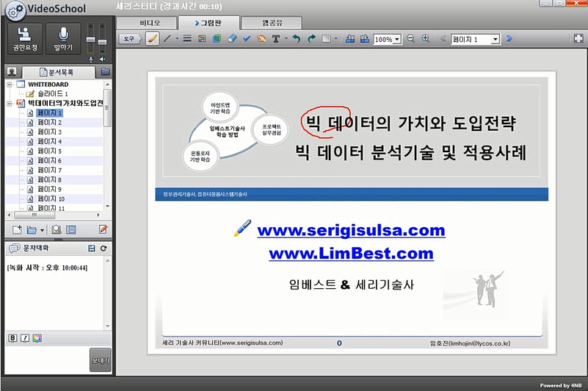
Task: Collapse the 빅데이터의가치와도입전 document node
Action: pyautogui.click(x=10, y=104)
